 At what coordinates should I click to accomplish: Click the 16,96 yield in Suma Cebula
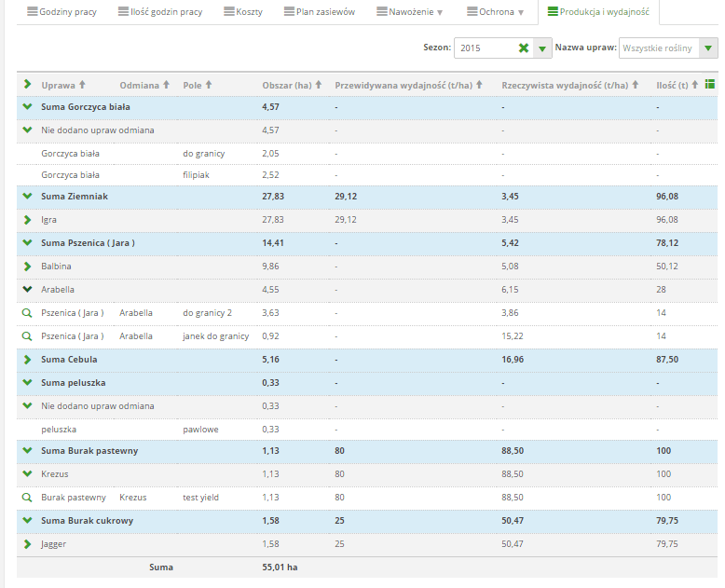[x=513, y=360]
